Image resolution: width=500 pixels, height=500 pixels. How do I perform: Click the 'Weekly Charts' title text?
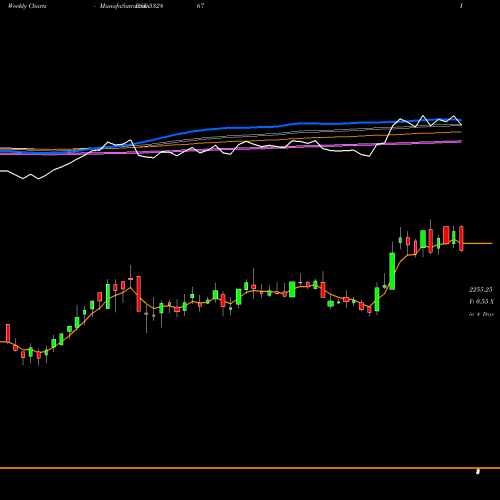pos(27,6)
